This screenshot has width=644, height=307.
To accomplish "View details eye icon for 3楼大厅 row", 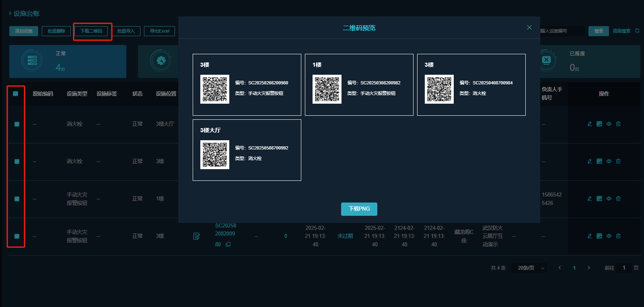I will (609, 124).
